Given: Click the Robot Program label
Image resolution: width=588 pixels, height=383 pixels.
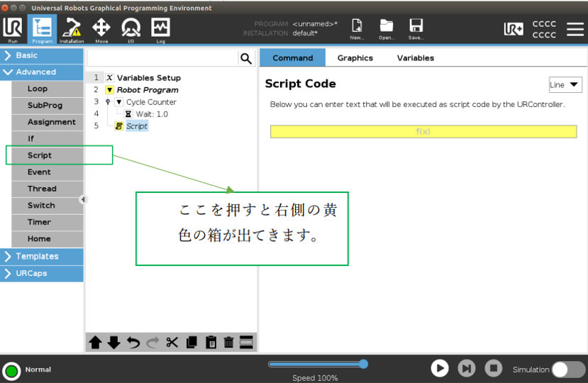Looking at the screenshot, I should coord(148,90).
